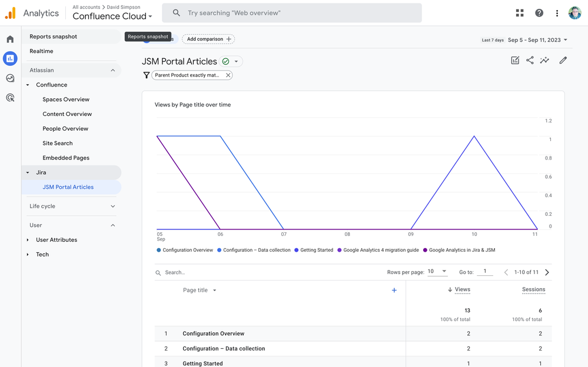588x367 pixels.
Task: Click the filter funnel icon
Action: [x=147, y=75]
